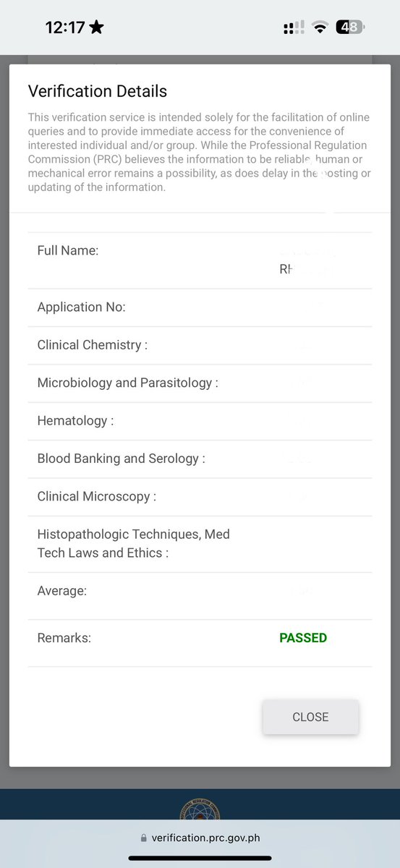
Task: Tap the Clinical Microscopy row
Action: (x=200, y=496)
